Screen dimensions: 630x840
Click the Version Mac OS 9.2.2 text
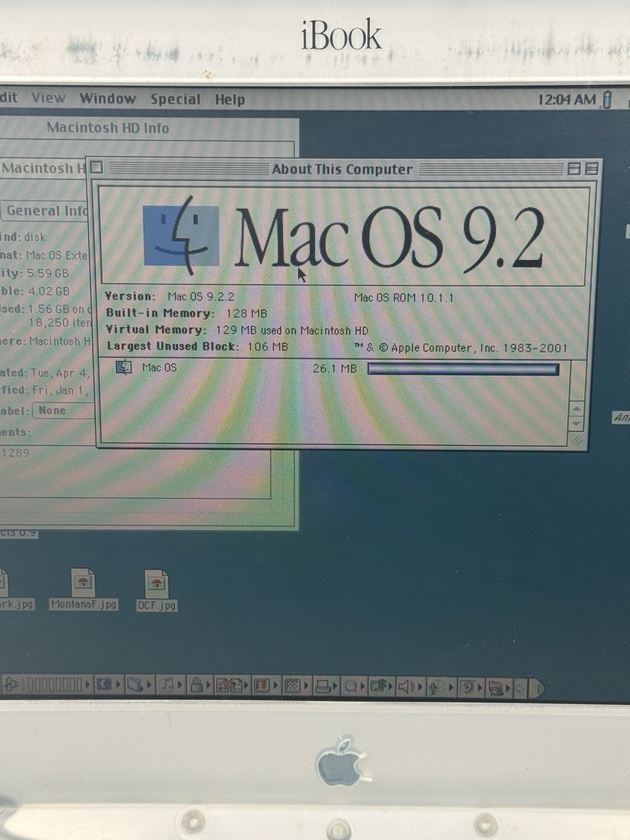pos(170,296)
